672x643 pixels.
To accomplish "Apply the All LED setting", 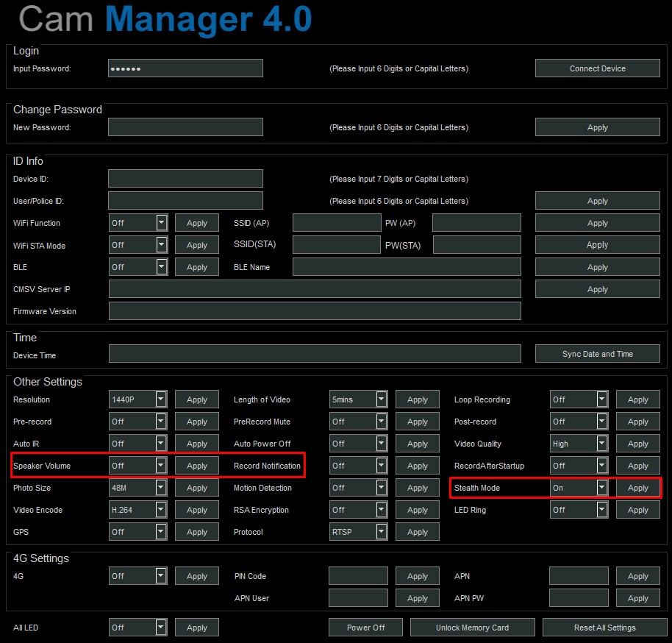I will (x=197, y=627).
